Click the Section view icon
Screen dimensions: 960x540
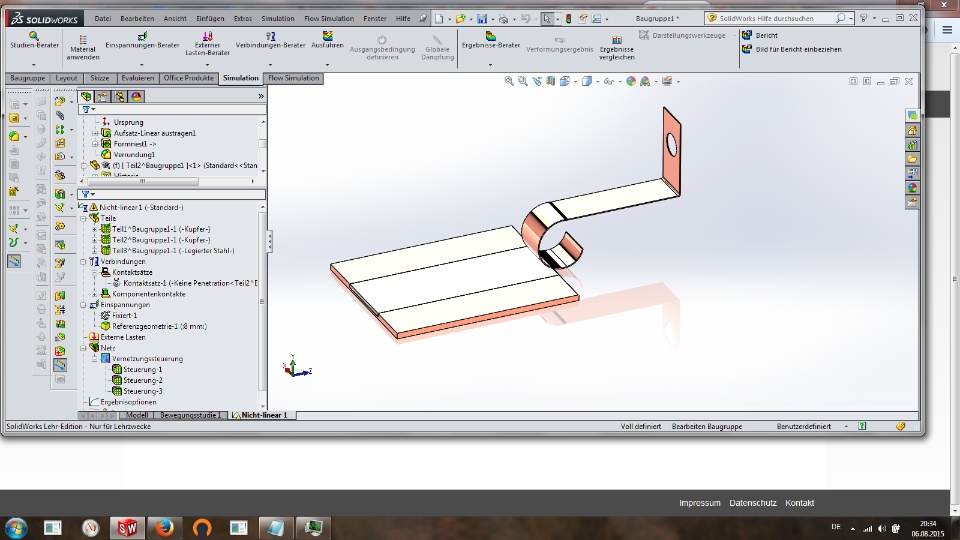tap(551, 81)
